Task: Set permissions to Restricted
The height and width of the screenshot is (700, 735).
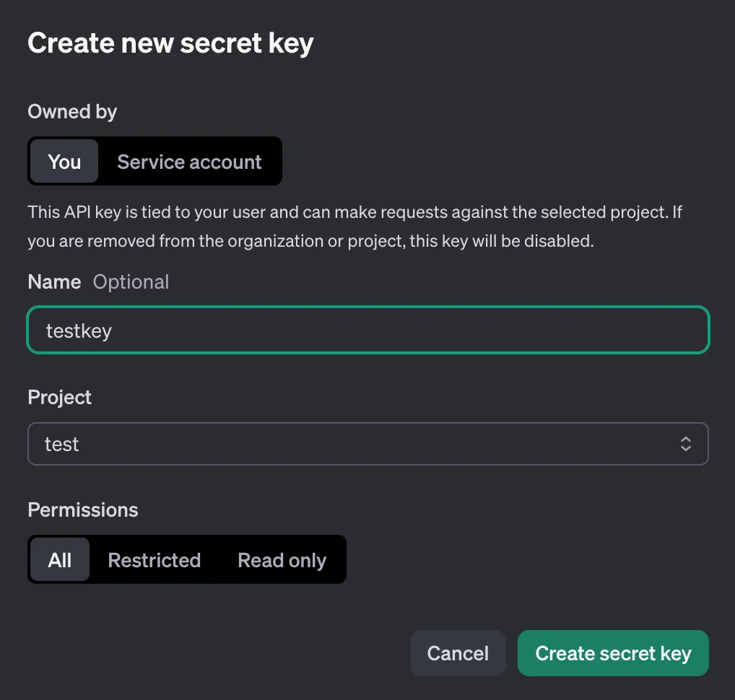Action: [154, 560]
